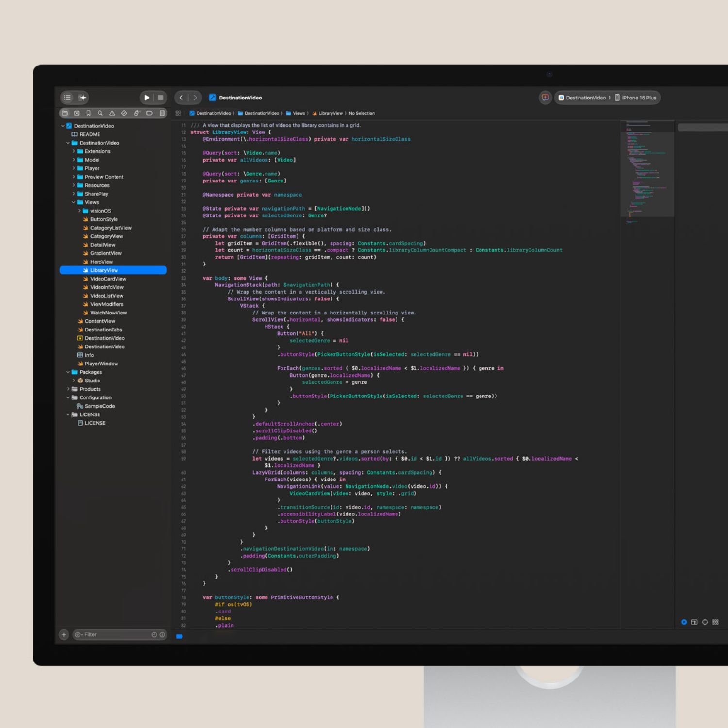Toggle the blue debug area tag
The width and height of the screenshot is (728, 728).
click(x=180, y=636)
